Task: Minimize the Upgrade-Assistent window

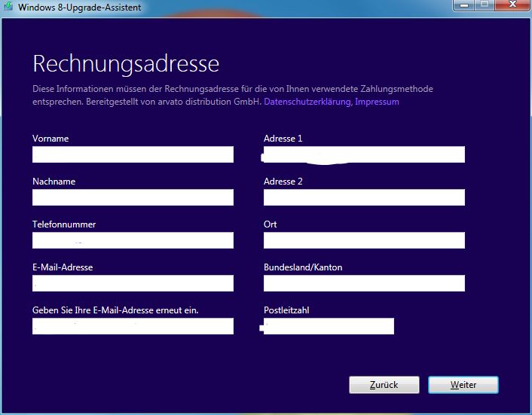Action: pyautogui.click(x=463, y=5)
